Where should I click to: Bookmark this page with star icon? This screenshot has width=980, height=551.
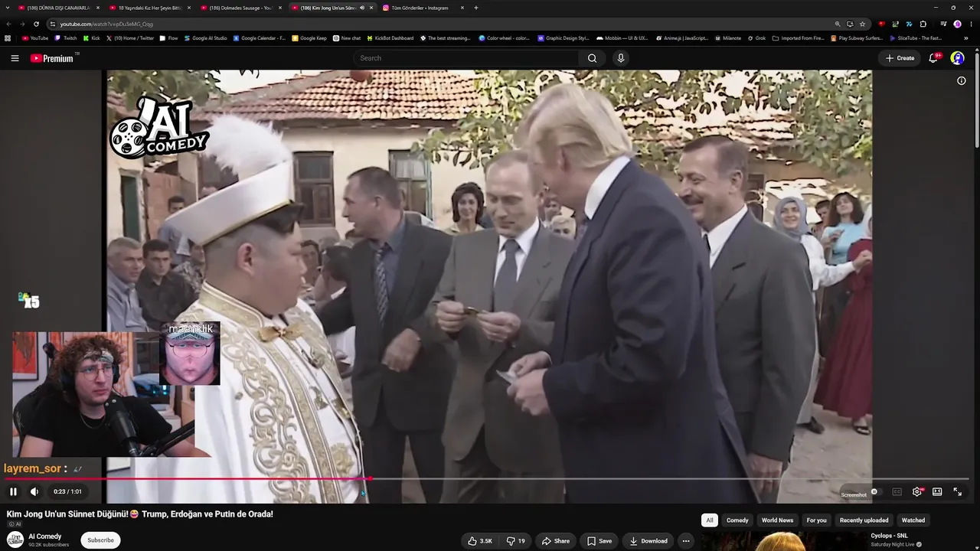[x=862, y=24]
